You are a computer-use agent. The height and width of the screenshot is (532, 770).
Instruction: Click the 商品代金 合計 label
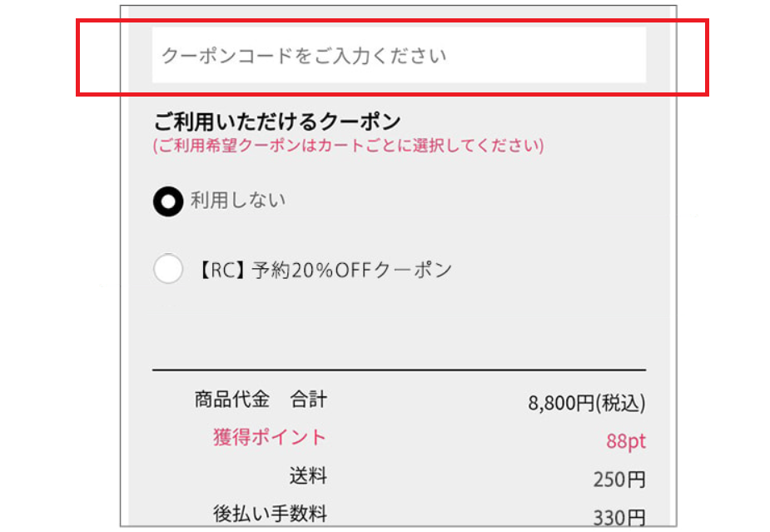tap(261, 400)
